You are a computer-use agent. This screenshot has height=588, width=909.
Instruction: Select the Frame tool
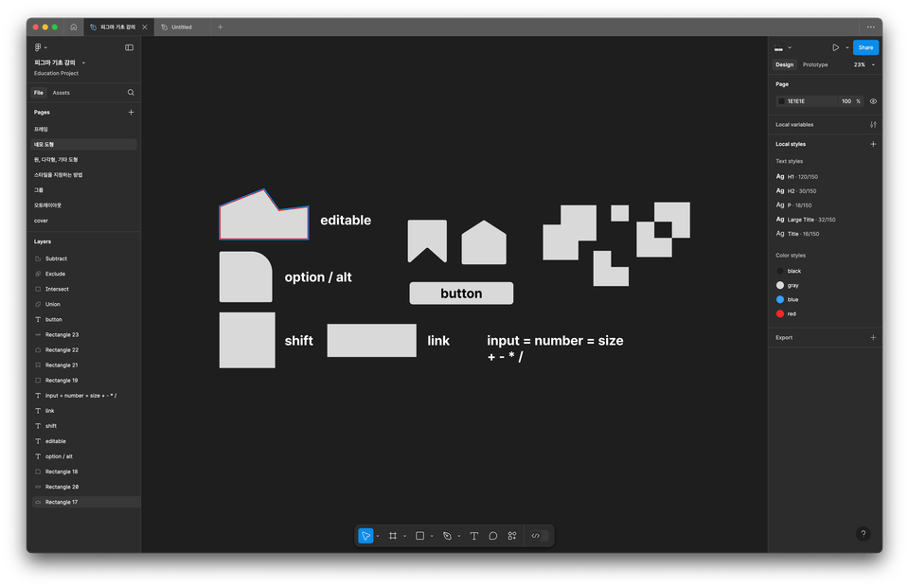coord(393,536)
